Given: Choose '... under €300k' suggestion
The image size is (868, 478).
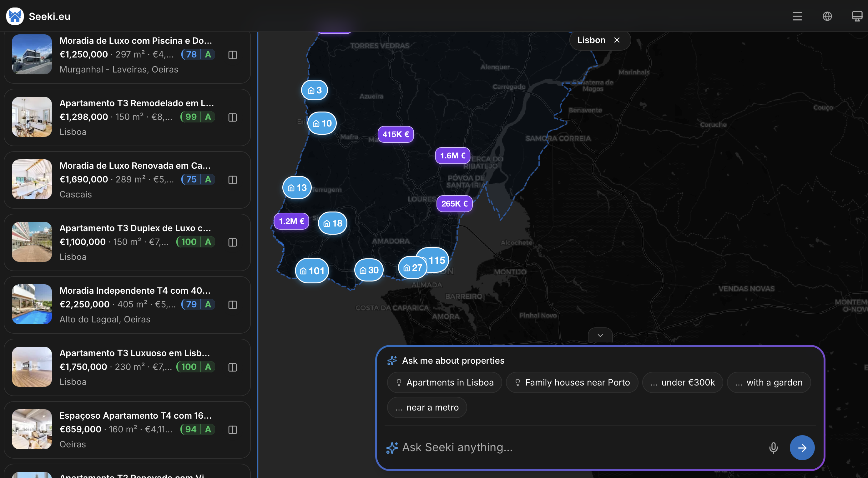Looking at the screenshot, I should coord(682,382).
